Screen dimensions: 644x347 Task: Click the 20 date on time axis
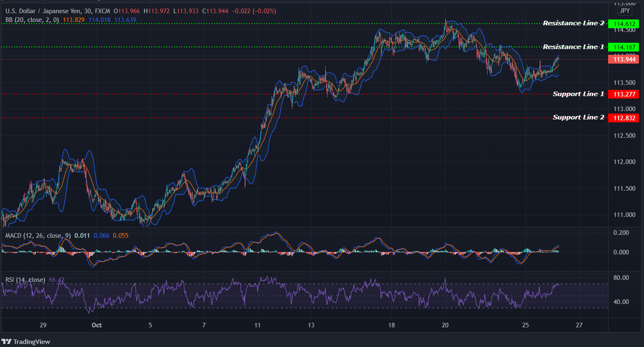click(445, 325)
